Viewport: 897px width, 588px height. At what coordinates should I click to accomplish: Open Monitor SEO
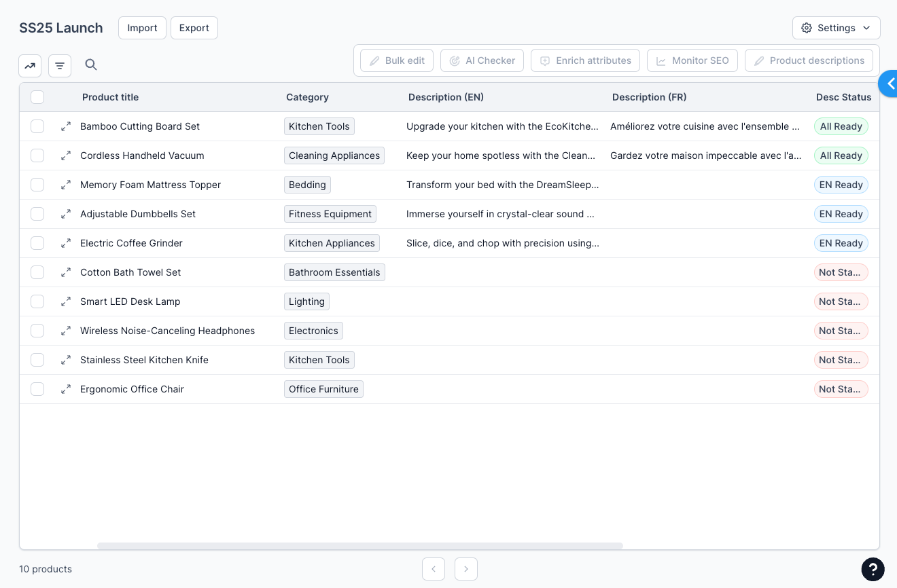(x=692, y=60)
